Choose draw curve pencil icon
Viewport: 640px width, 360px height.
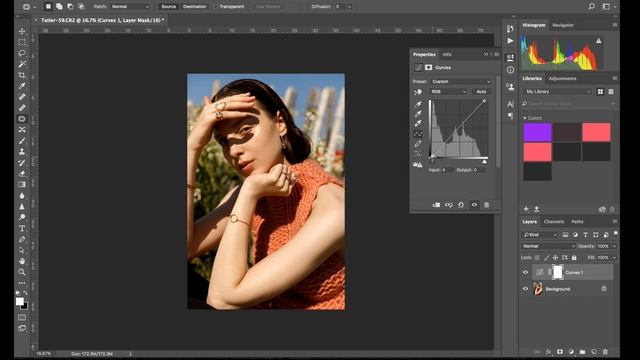click(418, 144)
